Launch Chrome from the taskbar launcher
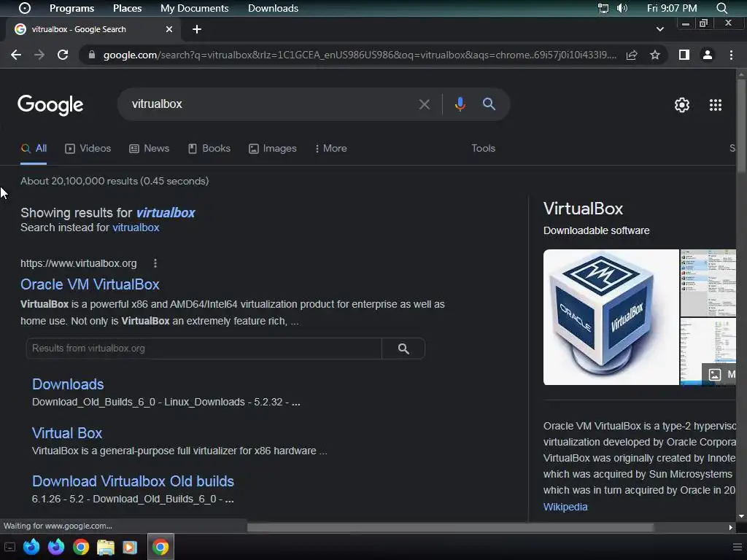This screenshot has height=560, width=747. 81,547
